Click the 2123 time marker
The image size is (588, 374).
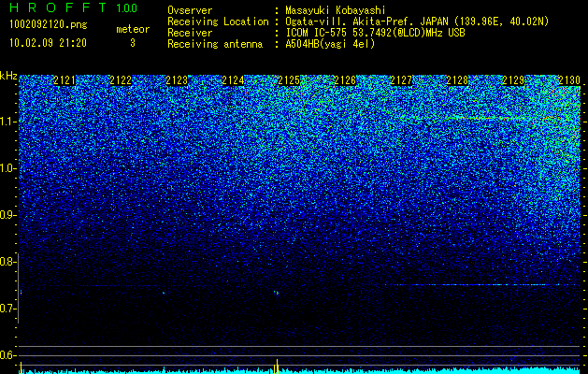click(x=177, y=80)
